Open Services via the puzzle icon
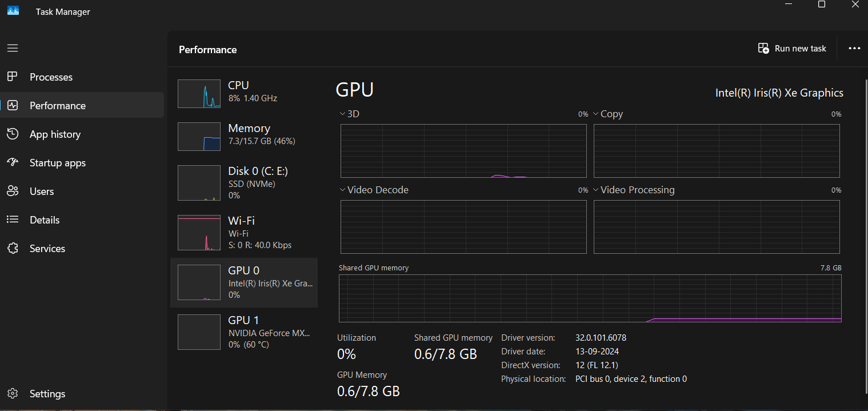 (13, 248)
